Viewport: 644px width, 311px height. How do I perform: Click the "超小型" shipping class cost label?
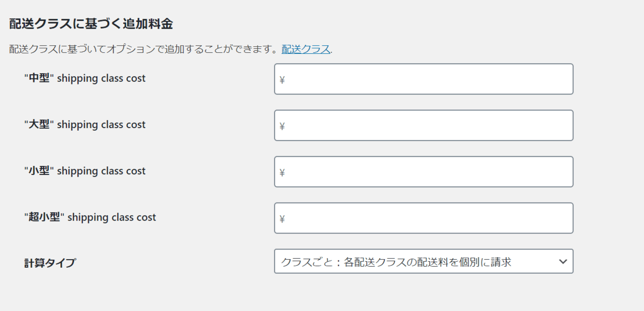[90, 217]
